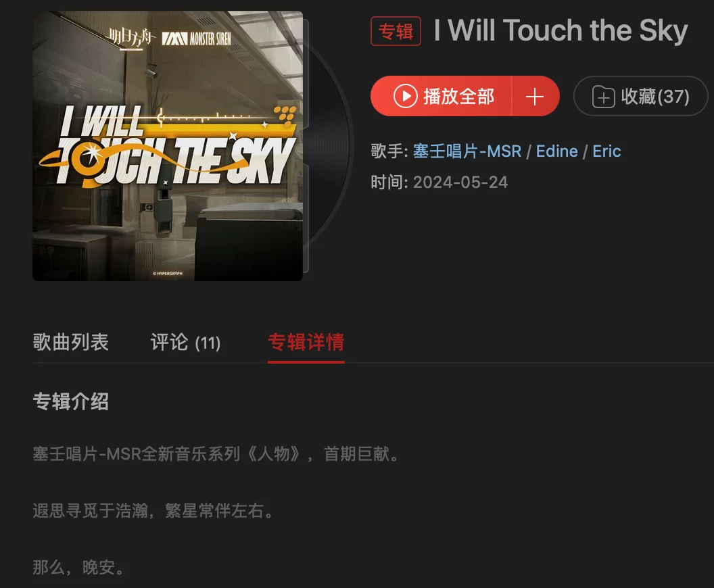The width and height of the screenshot is (714, 588).
Task: Open artist link Eric
Action: coord(606,151)
